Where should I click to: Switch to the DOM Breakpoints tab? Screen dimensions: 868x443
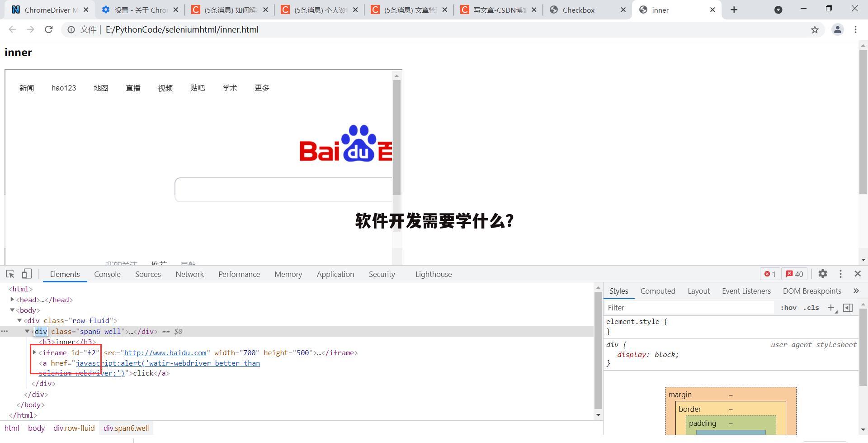812,291
